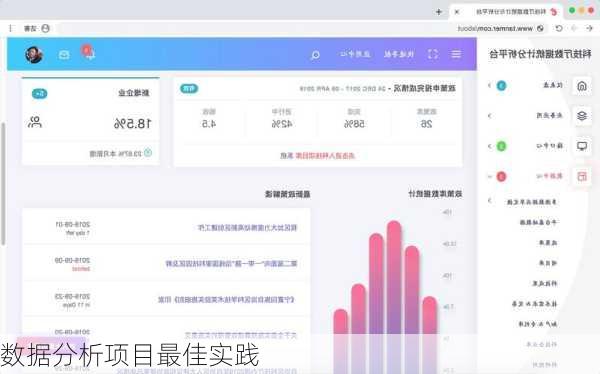Open search via the magnifier icon

tap(315, 55)
